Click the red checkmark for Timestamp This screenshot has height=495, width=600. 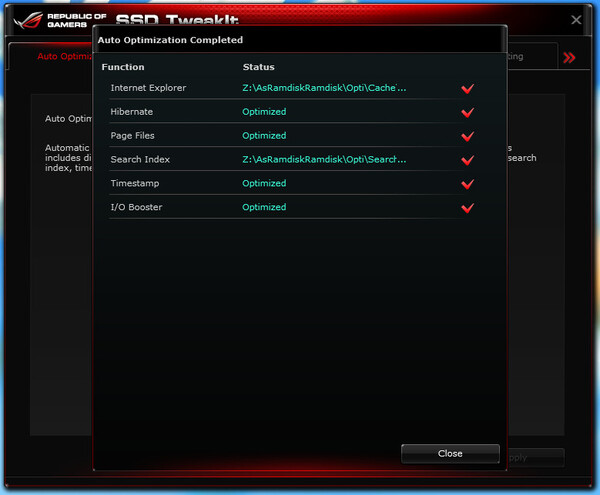[x=467, y=184]
